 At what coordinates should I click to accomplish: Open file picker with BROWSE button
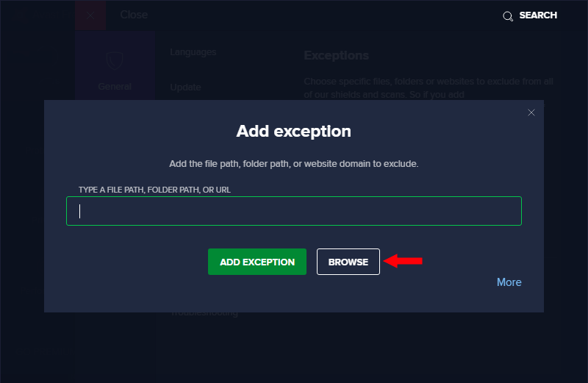pyautogui.click(x=348, y=262)
